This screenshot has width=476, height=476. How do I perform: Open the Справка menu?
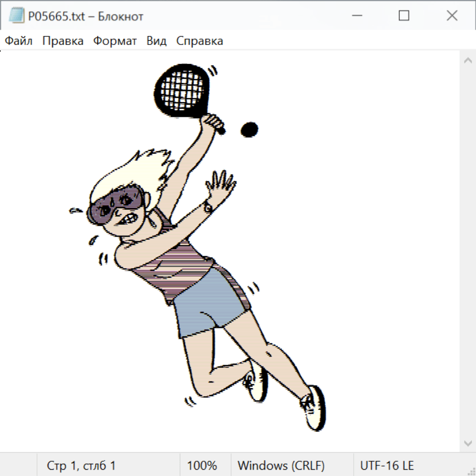pyautogui.click(x=199, y=41)
